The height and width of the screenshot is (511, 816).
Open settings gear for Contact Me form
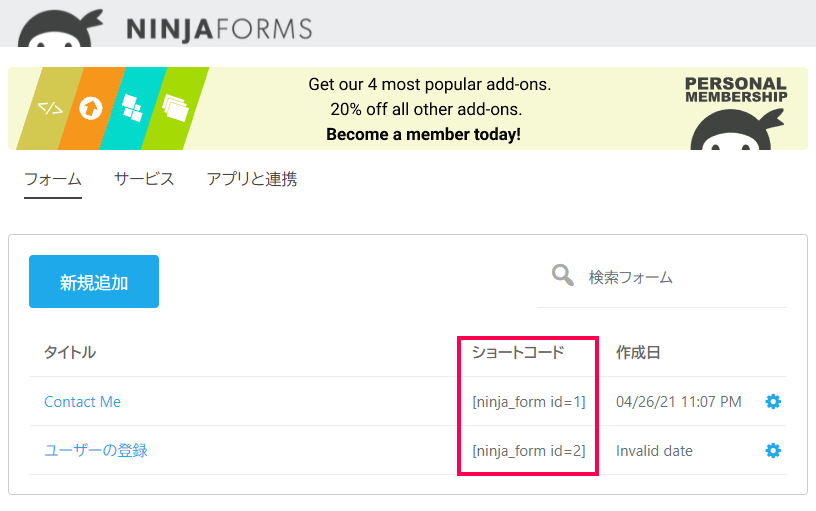pos(773,402)
